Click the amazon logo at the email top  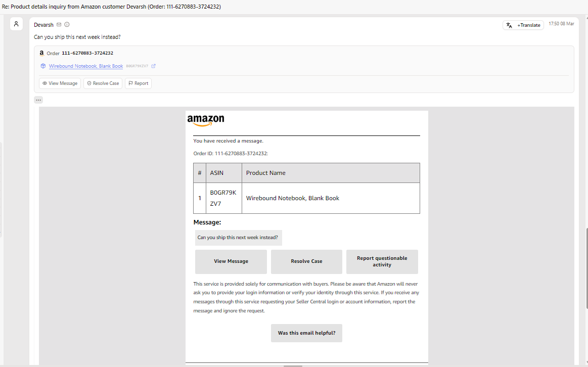coord(205,120)
